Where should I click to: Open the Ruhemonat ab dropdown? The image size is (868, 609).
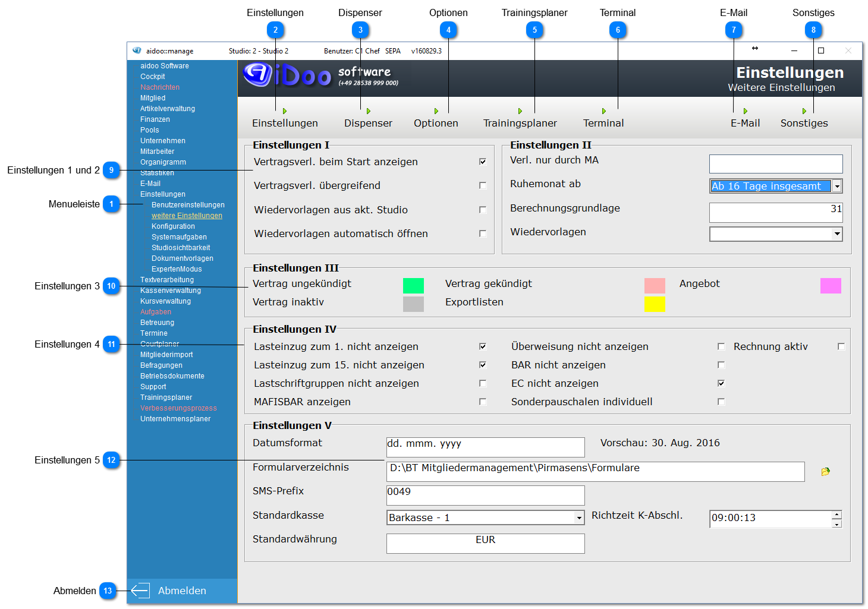pyautogui.click(x=837, y=186)
